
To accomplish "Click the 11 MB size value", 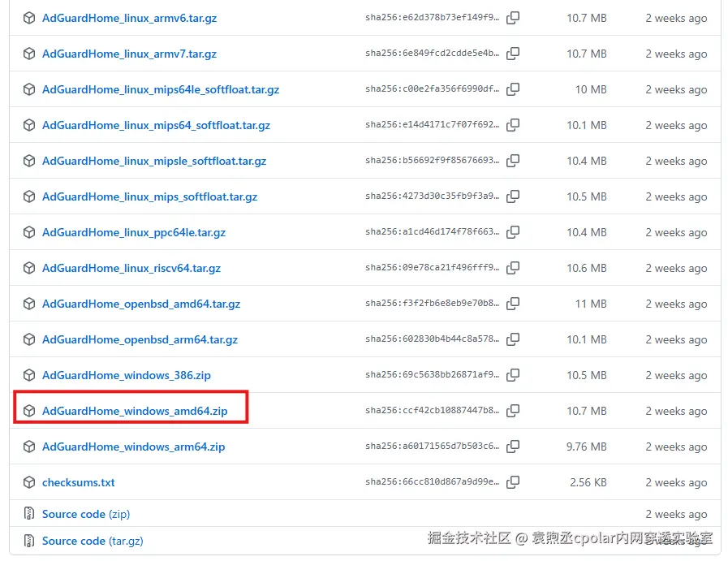I will click(591, 304).
